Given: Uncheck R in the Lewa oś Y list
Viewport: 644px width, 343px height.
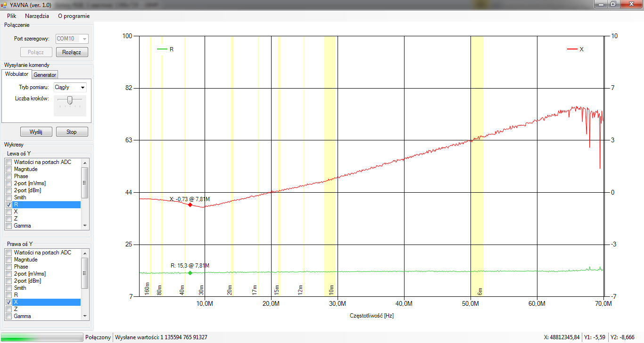Looking at the screenshot, I should tap(8, 205).
